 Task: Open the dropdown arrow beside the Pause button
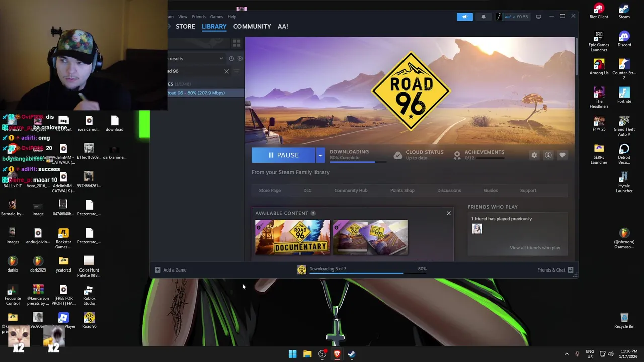tap(320, 155)
